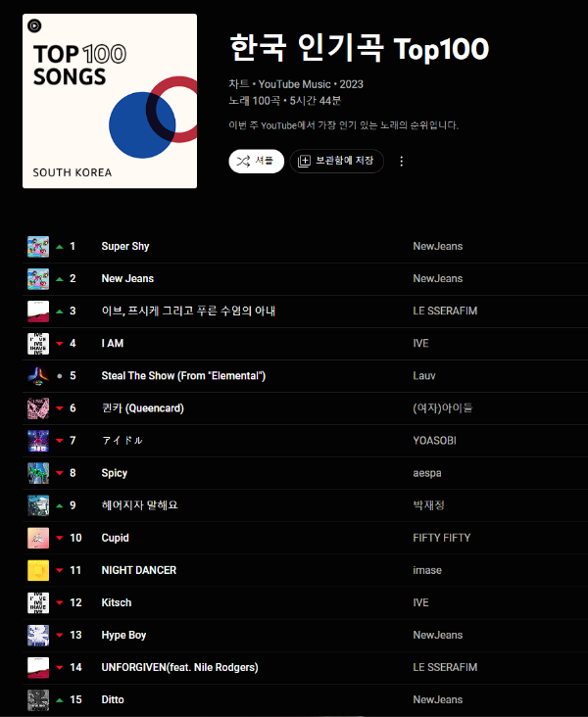Open 박재정 artist link
The height and width of the screenshot is (717, 588).
pos(429,505)
